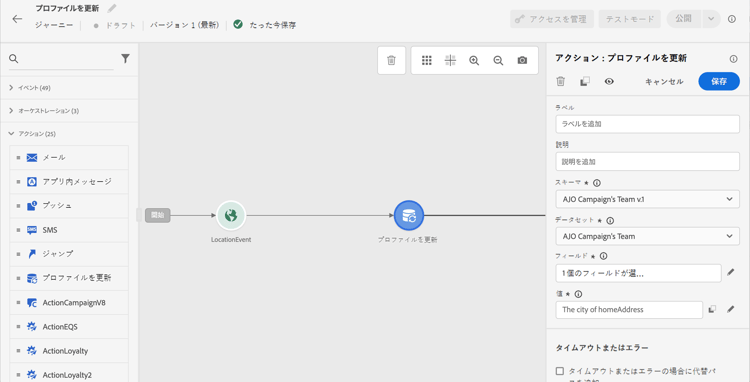This screenshot has height=382, width=750.
Task: Click the タイムアウトまたはエラー section heading
Action: coord(602,348)
